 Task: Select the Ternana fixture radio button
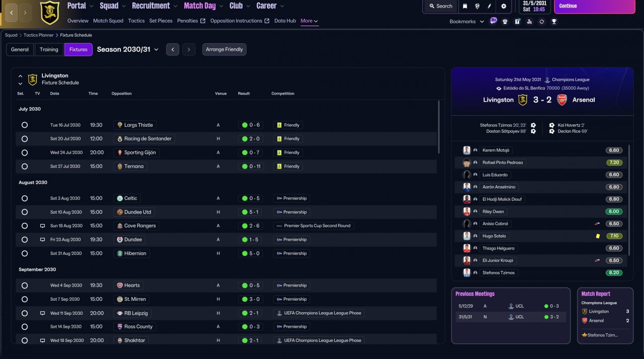coord(25,166)
